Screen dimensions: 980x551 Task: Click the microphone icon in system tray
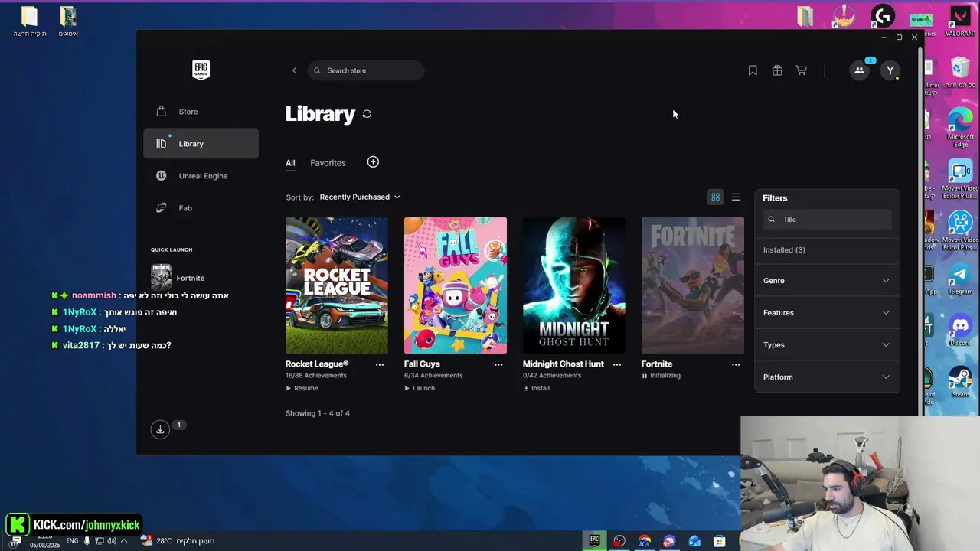[87, 541]
